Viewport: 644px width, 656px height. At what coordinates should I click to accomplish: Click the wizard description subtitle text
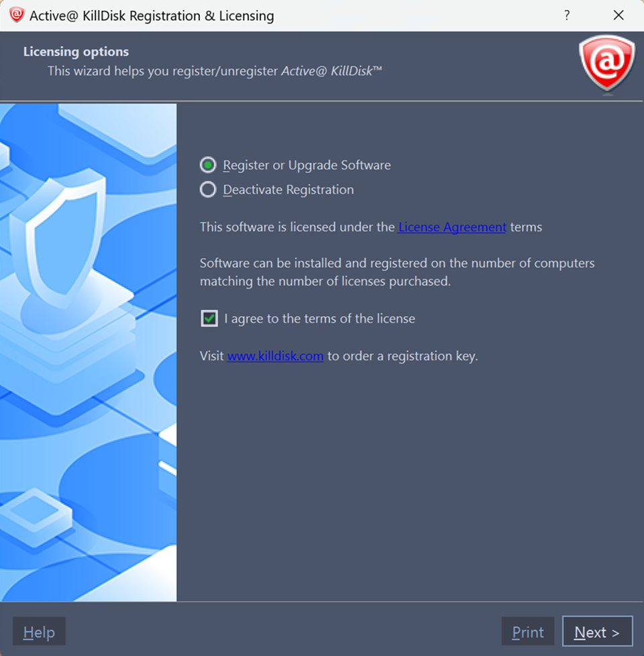pyautogui.click(x=215, y=70)
